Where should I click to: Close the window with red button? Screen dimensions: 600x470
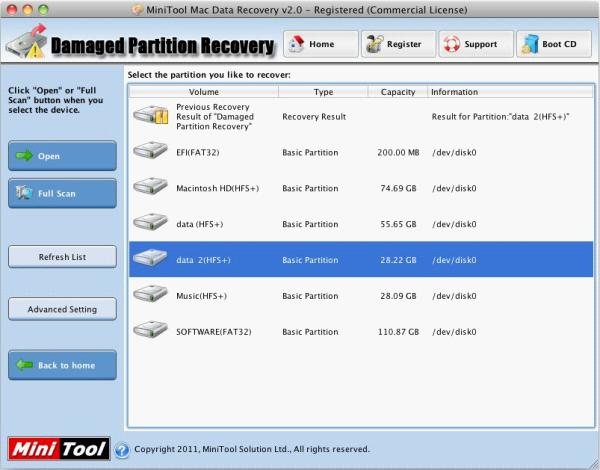coord(12,10)
